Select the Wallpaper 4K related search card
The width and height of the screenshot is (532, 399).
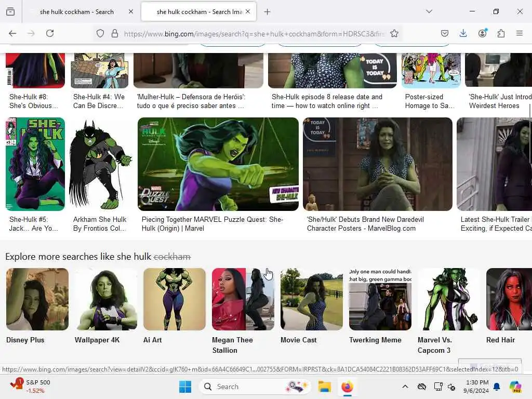pos(106,306)
